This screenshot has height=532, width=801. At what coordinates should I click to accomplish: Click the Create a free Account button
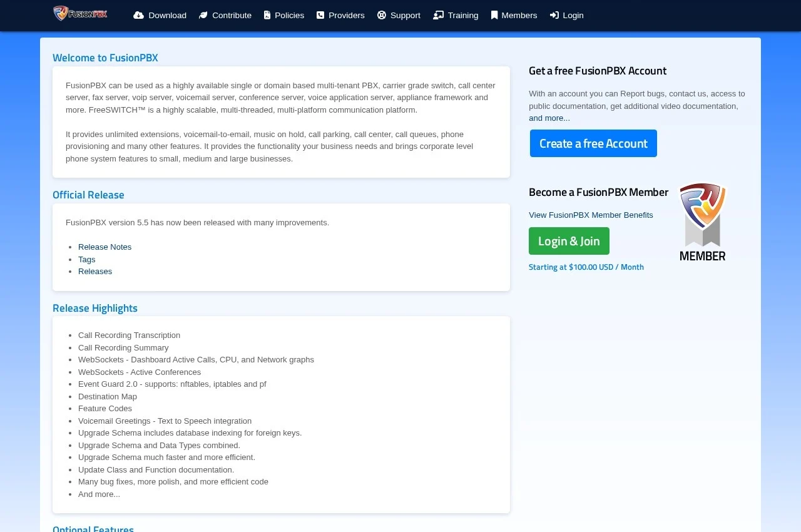[593, 143]
